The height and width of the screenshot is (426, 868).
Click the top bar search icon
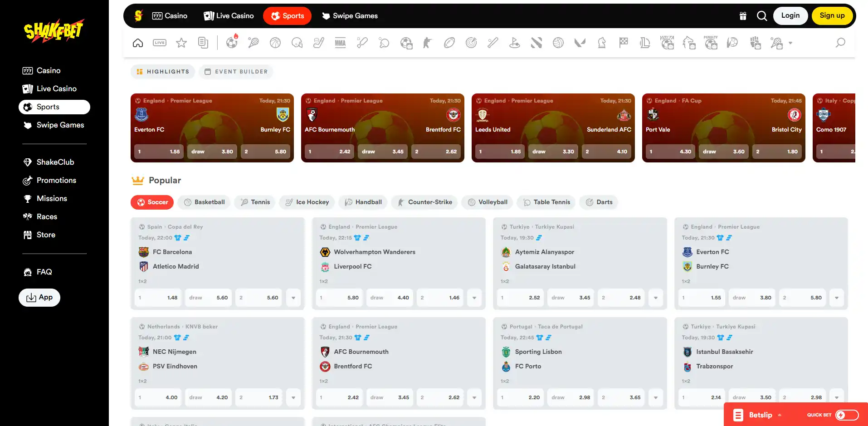tap(762, 16)
